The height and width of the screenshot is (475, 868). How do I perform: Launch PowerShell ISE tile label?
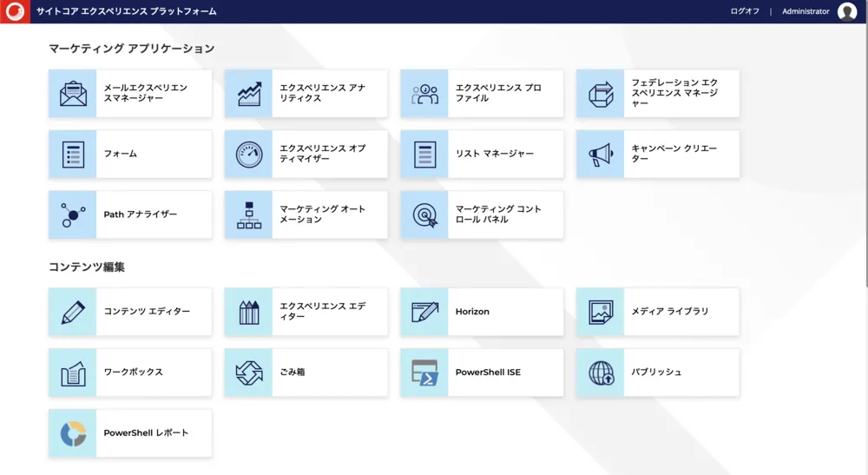pos(488,373)
